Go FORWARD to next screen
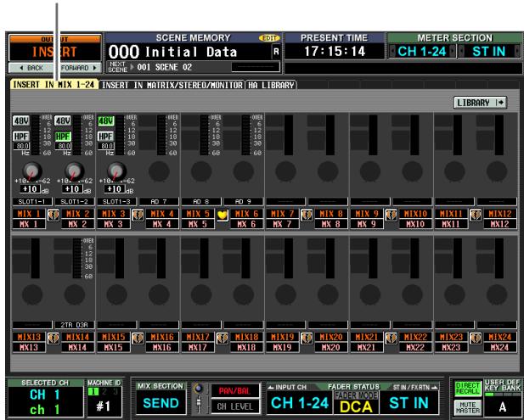Viewport: 524px width, 420px height. 79,68
